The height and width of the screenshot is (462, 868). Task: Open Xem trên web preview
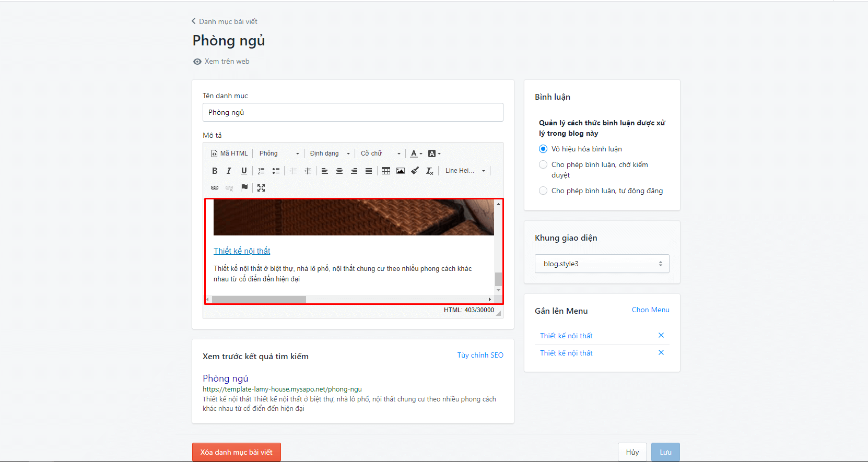click(x=221, y=61)
